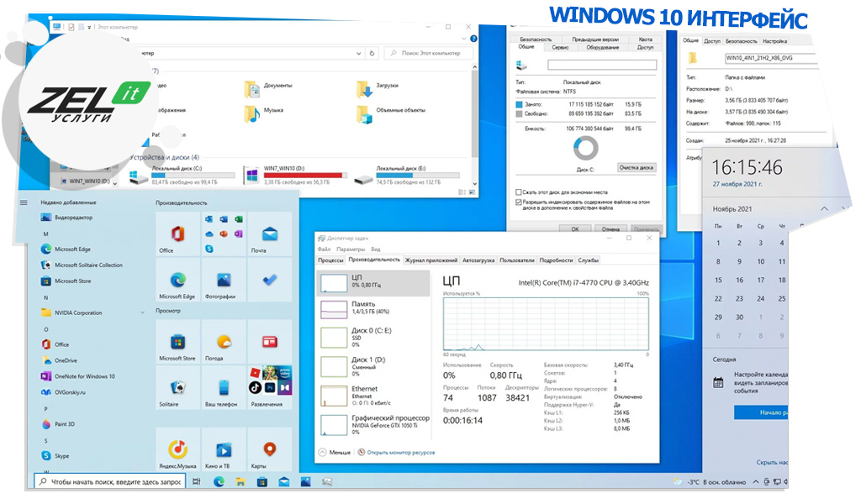
Task: Open the Solitaire tile
Action: pos(177,388)
